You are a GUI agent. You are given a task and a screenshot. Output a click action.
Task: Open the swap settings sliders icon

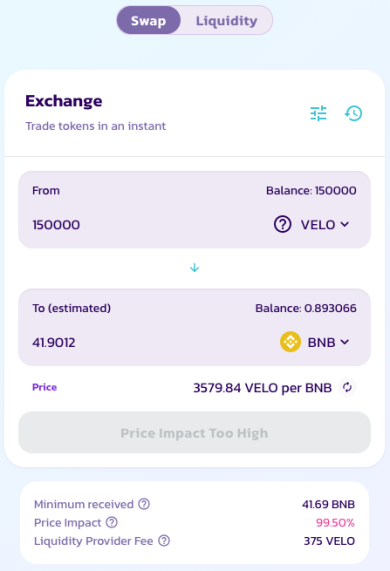318,113
